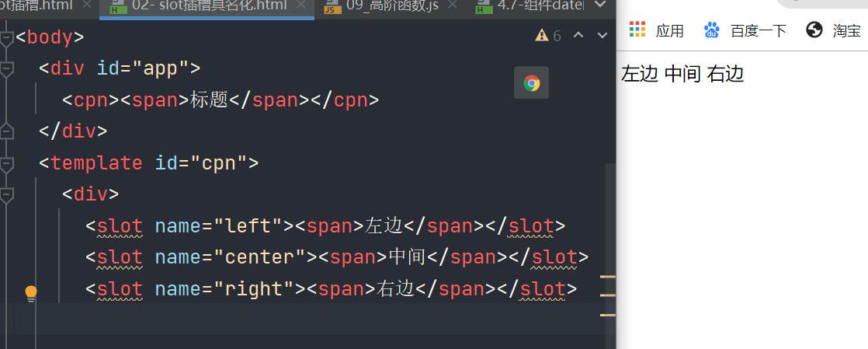Click the editor vertical scrollbar
The image size is (868, 349).
(610, 256)
